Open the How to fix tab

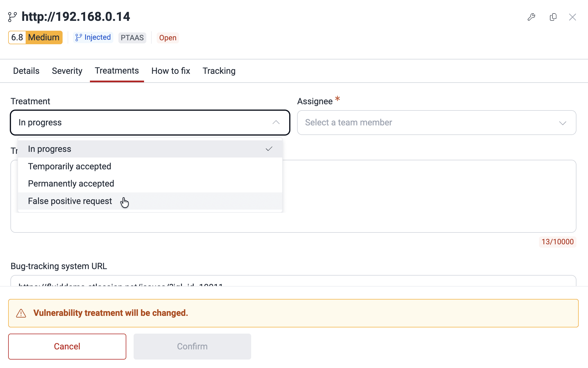pos(171,71)
